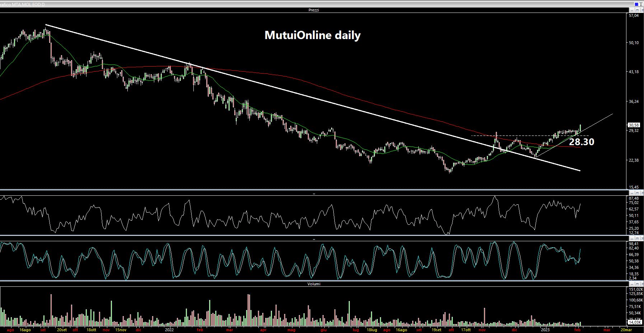This screenshot has width=644, height=333.
Task: Click the 36,24 price axis value
Action: click(634, 101)
